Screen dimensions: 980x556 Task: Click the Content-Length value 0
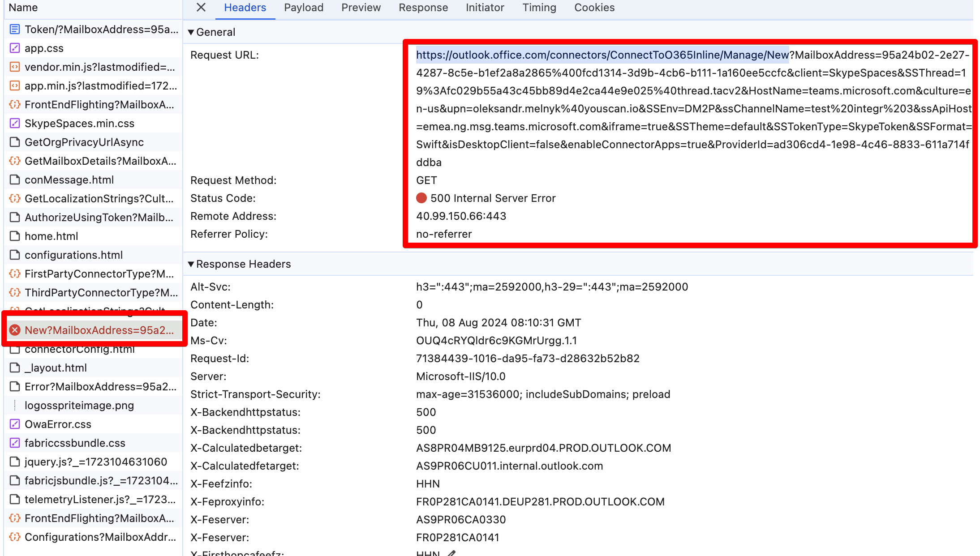tap(419, 305)
